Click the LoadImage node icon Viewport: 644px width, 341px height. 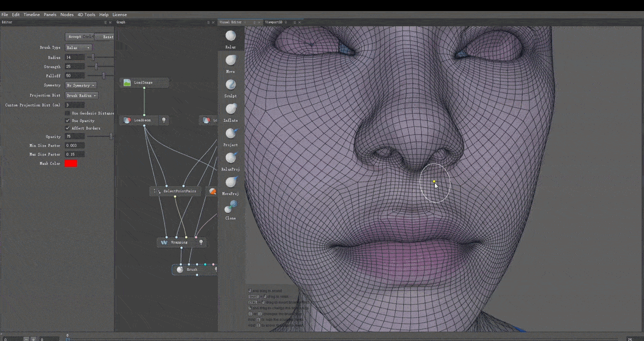(127, 83)
